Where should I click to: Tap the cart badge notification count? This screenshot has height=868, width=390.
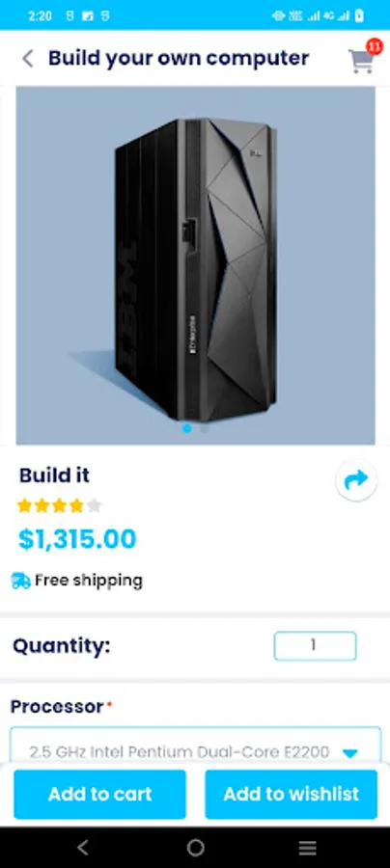(x=376, y=46)
